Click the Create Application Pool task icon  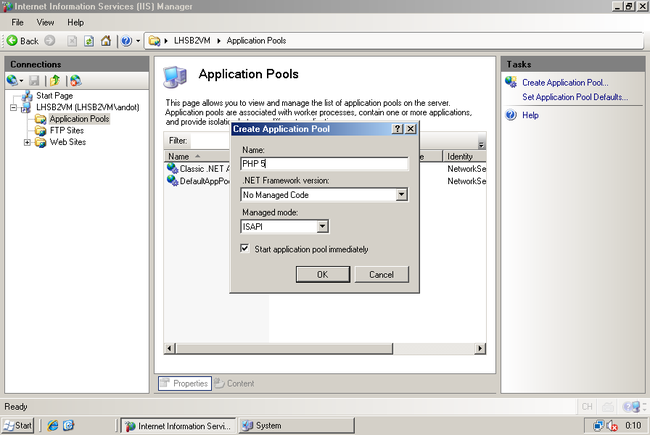pyautogui.click(x=511, y=82)
